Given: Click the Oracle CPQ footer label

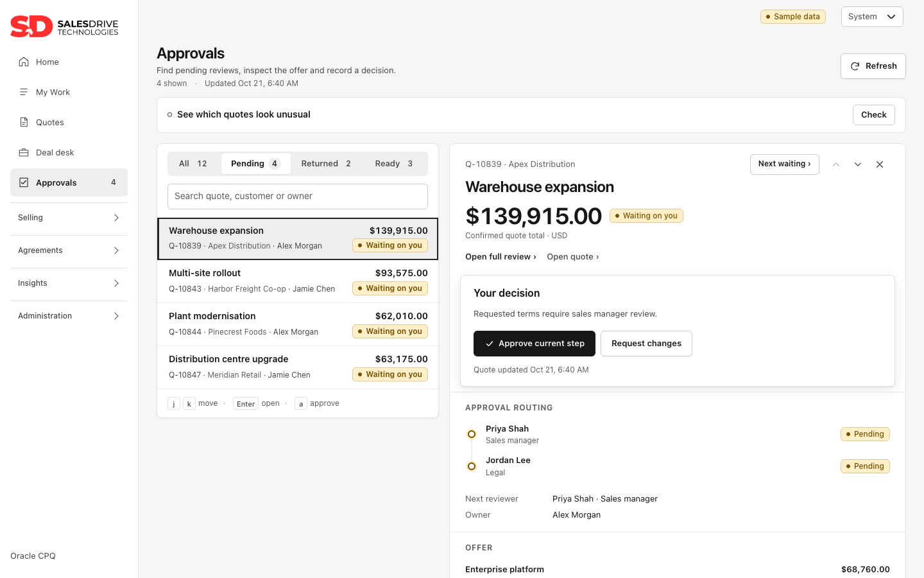Looking at the screenshot, I should 33,556.
